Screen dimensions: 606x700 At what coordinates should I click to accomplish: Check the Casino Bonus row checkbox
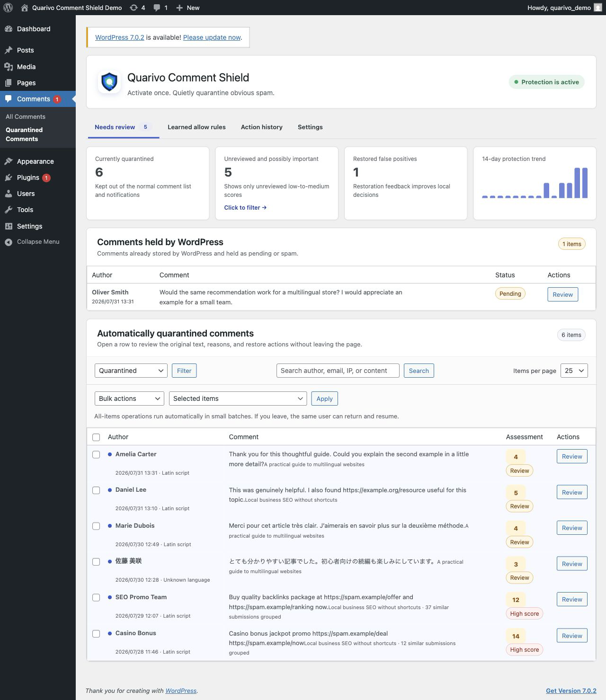pos(96,634)
